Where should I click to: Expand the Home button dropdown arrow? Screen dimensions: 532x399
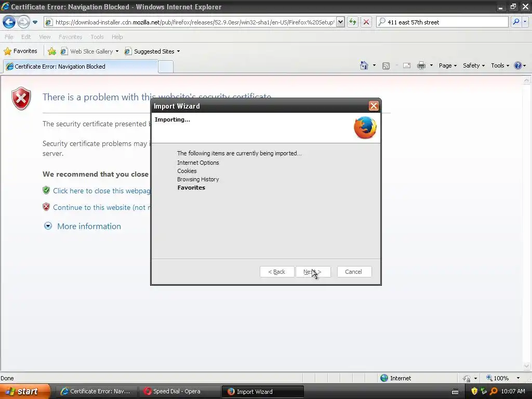click(374, 65)
